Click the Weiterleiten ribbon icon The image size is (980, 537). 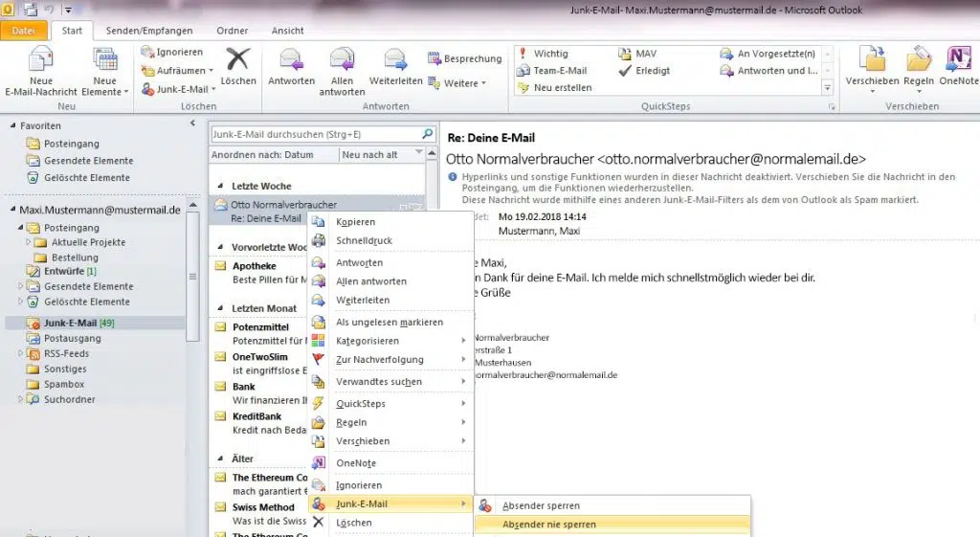click(x=395, y=60)
